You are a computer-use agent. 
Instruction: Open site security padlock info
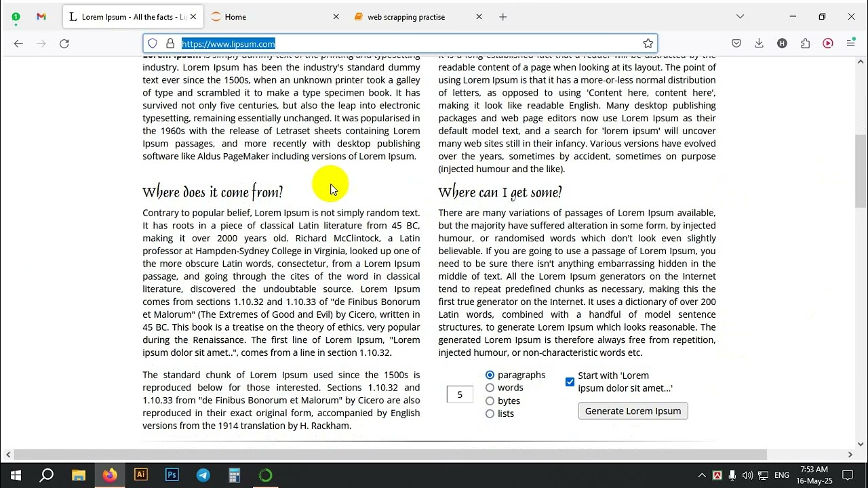(x=170, y=43)
